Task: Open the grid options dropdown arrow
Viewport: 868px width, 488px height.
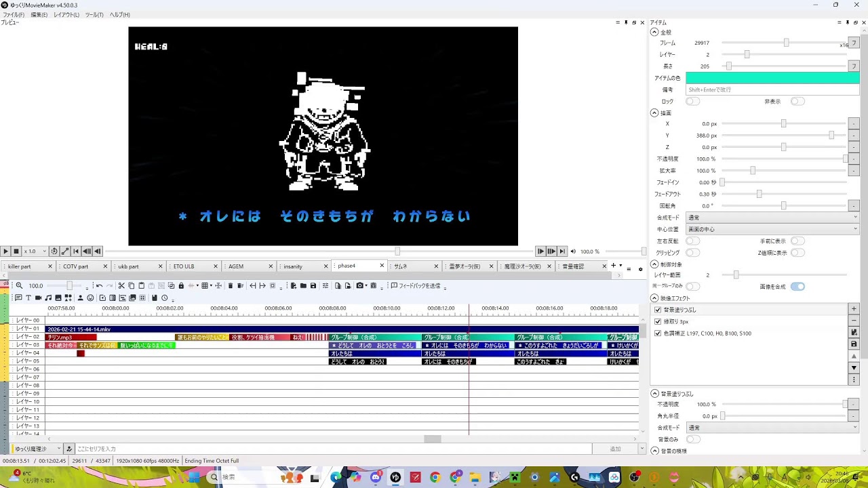Action: click(211, 285)
